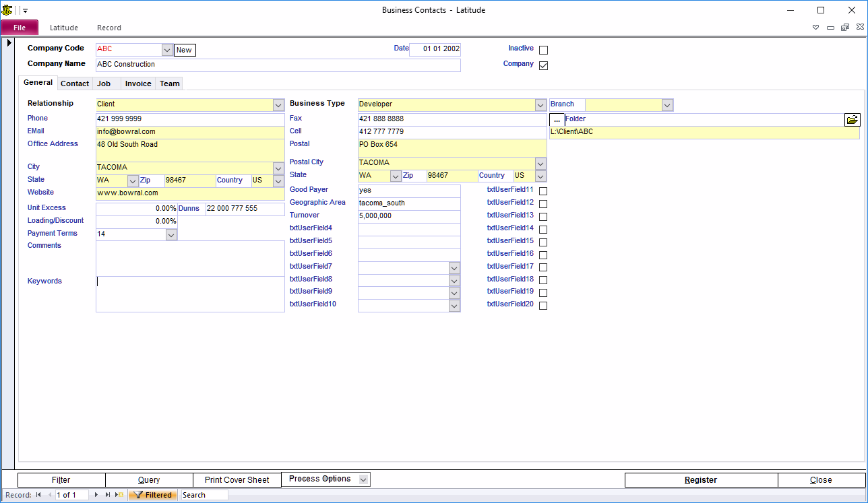This screenshot has width=868, height=503.
Task: Uncheck the Company checkbox
Action: pyautogui.click(x=543, y=65)
